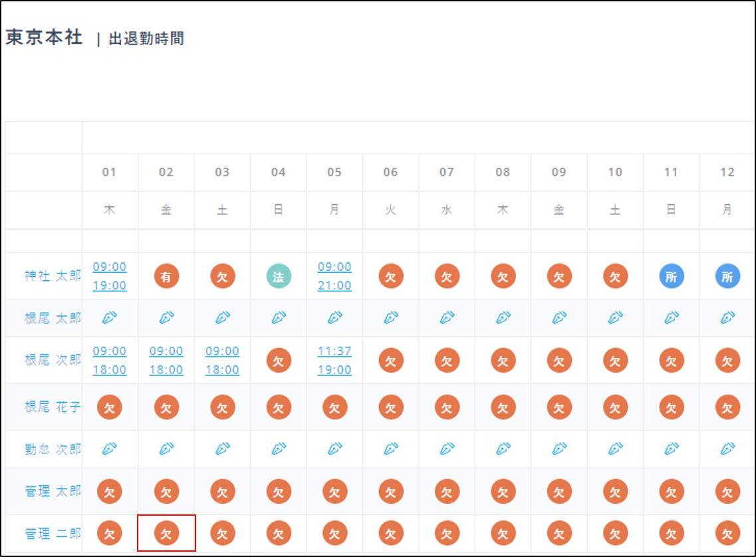Click the 有 badge for 神社 太郎 on day 02
Viewport: 756px width, 557px height.
166,276
